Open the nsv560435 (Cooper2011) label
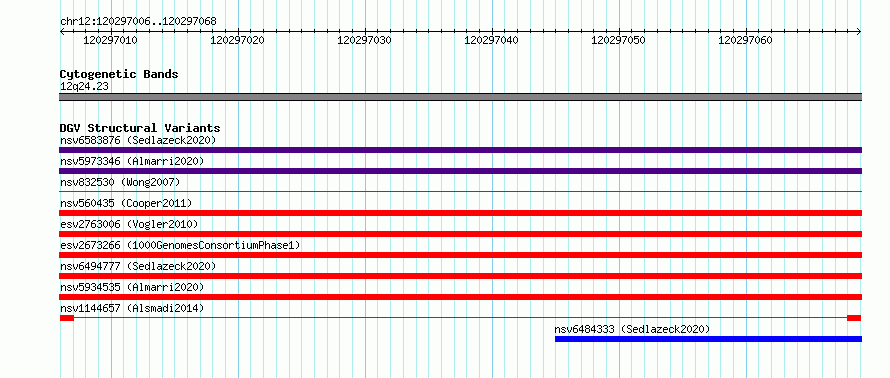The width and height of the screenshot is (890, 378). [126, 203]
